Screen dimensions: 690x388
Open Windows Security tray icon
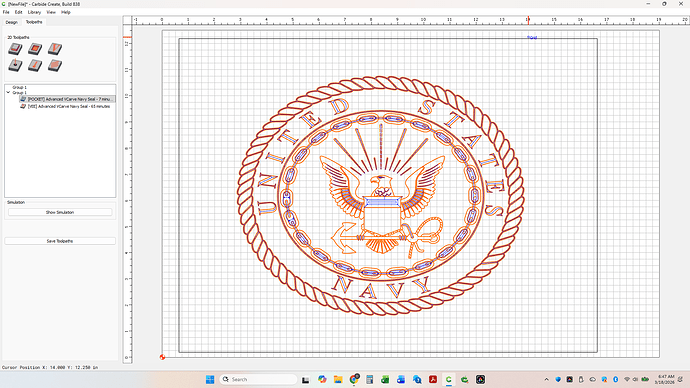[x=558, y=379]
